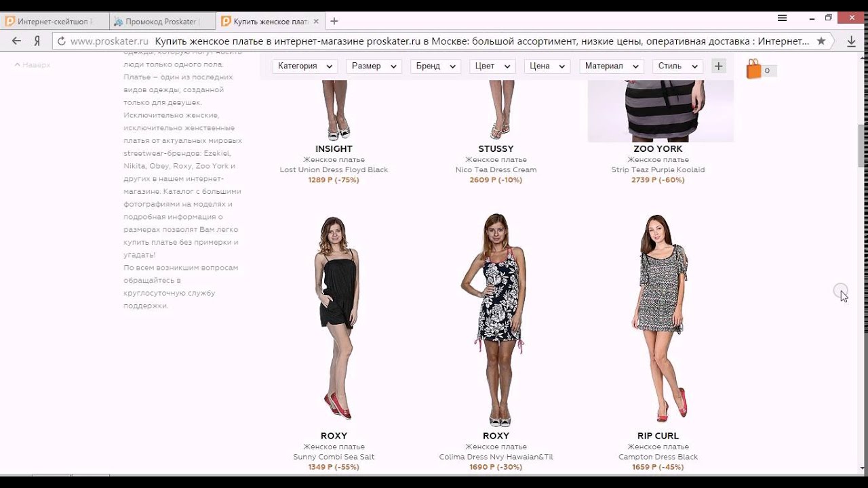Viewport: 868px width, 488px height.
Task: Expand the Размер filter dropdown
Action: click(x=374, y=66)
